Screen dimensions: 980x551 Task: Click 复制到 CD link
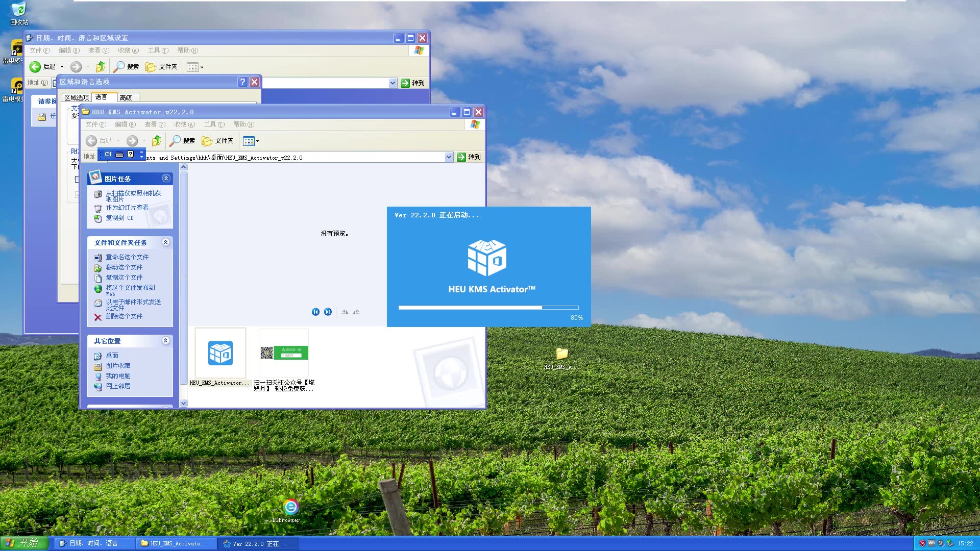[119, 218]
